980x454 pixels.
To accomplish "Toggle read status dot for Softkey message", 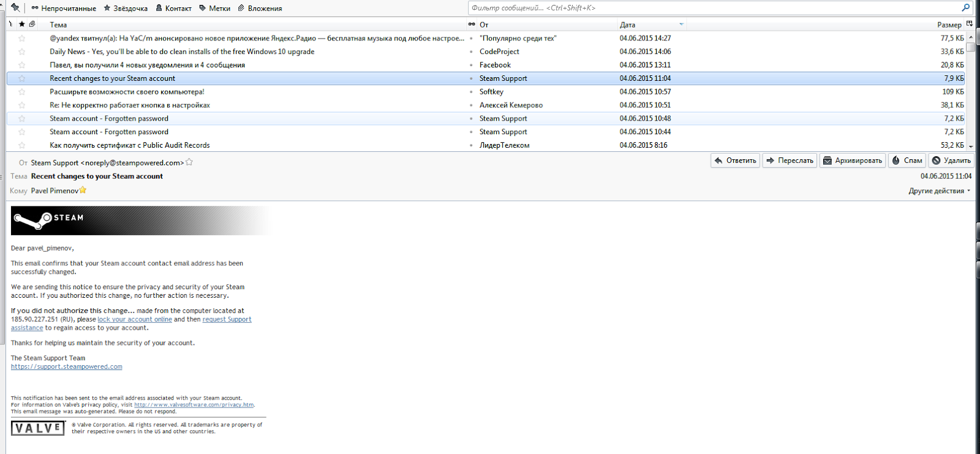I will tap(471, 92).
